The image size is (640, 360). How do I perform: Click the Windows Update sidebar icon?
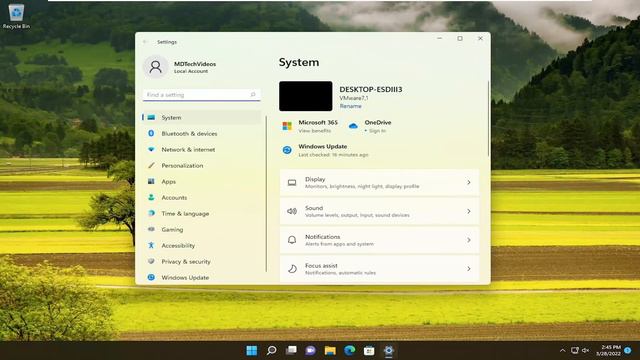tap(151, 277)
